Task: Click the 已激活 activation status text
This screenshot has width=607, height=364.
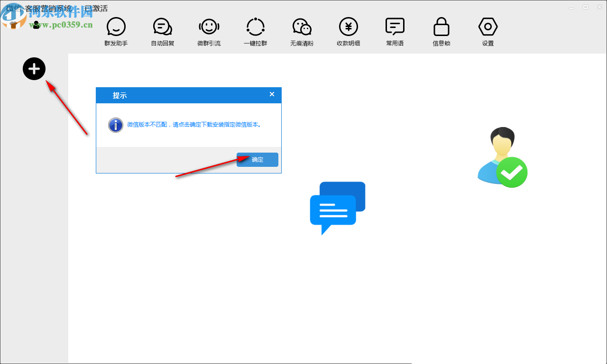Action: [x=96, y=9]
